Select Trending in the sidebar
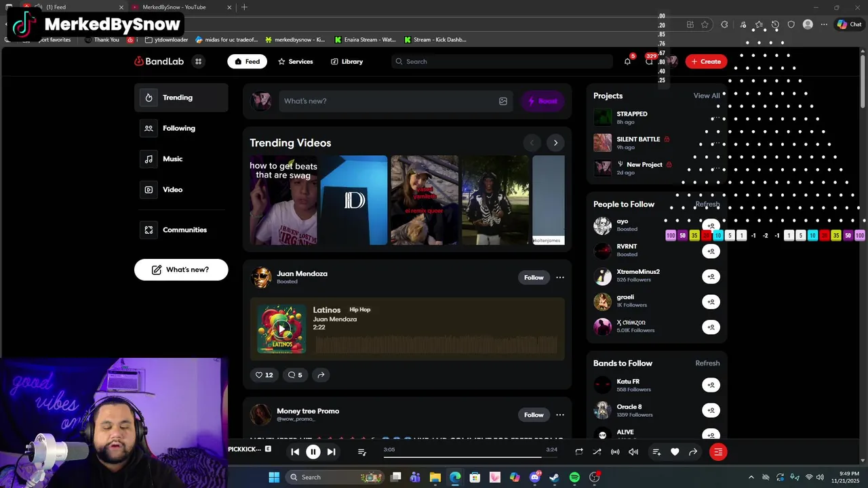868x488 pixels. coord(181,98)
